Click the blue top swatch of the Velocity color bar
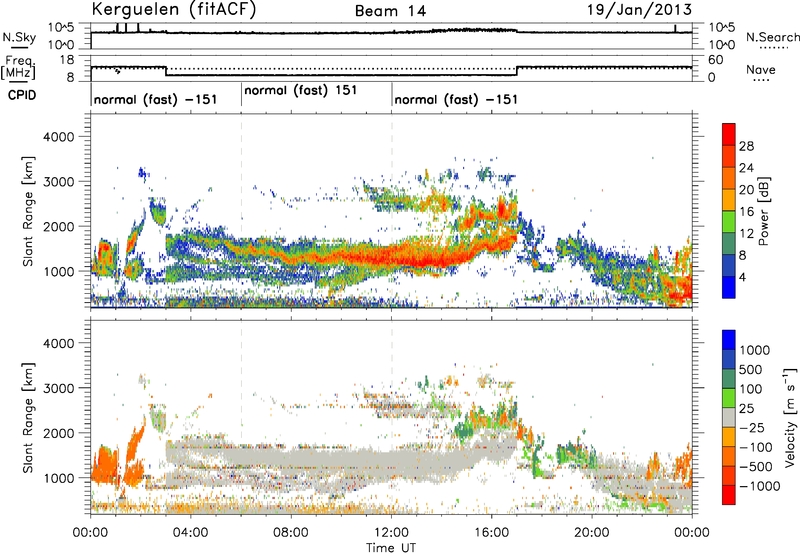 [x=729, y=340]
